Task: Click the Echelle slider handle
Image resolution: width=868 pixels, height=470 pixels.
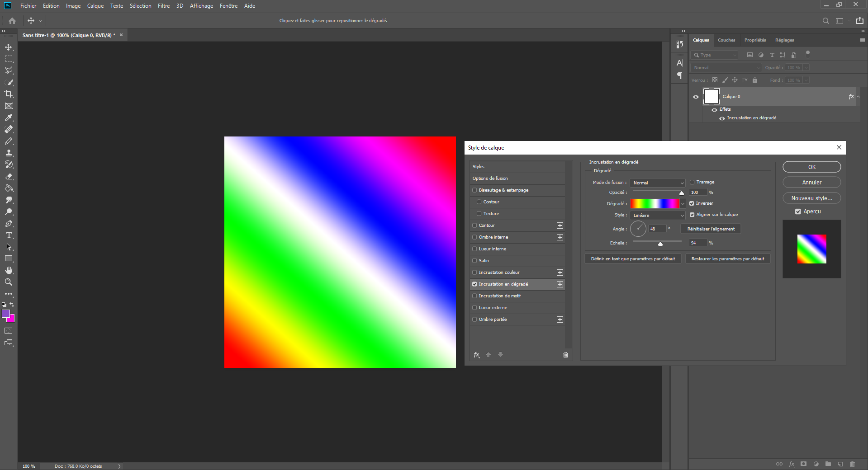Action: (660, 244)
